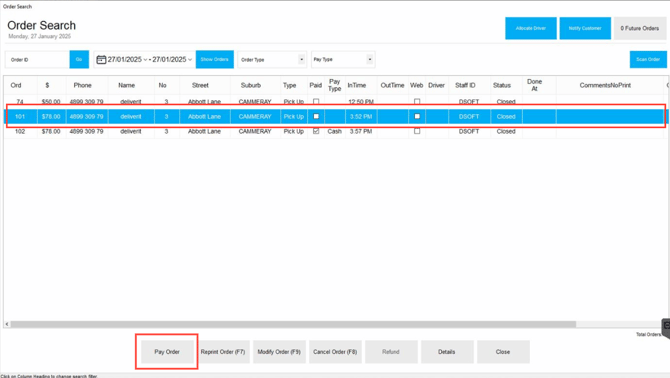This screenshot has height=378, width=670.
Task: Toggle Web checkbox for order 74
Action: (x=417, y=102)
